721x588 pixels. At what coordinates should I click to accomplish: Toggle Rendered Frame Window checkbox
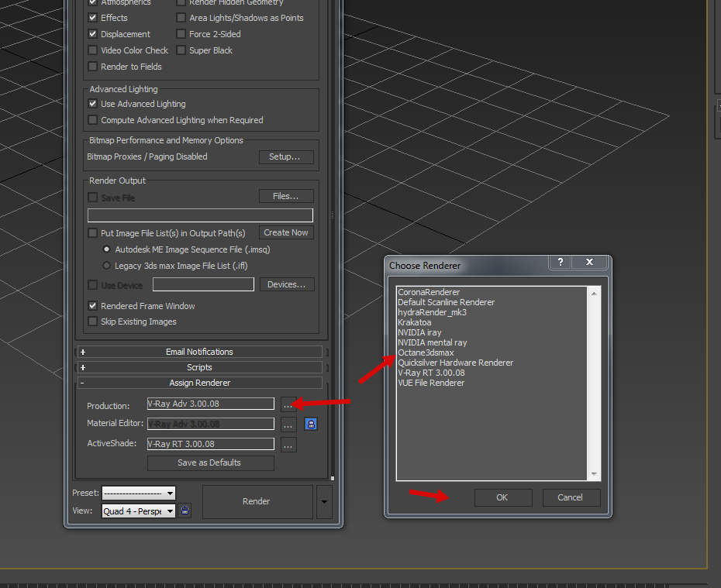click(x=92, y=305)
